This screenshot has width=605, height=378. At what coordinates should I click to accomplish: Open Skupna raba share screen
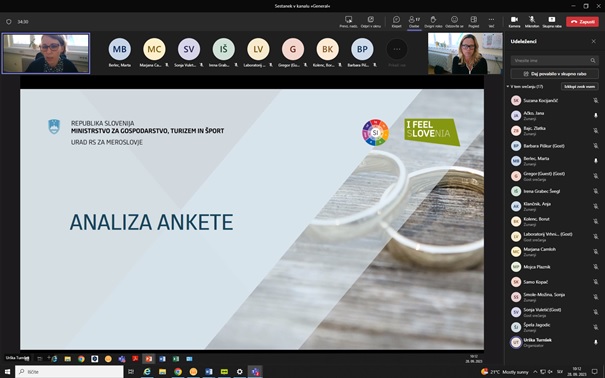click(552, 22)
